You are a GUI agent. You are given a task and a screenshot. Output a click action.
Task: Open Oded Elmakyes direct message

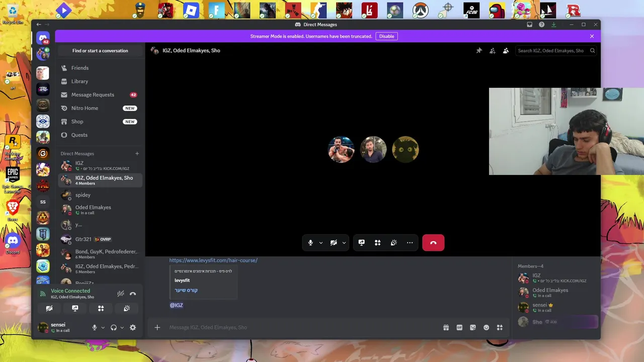[100, 210]
